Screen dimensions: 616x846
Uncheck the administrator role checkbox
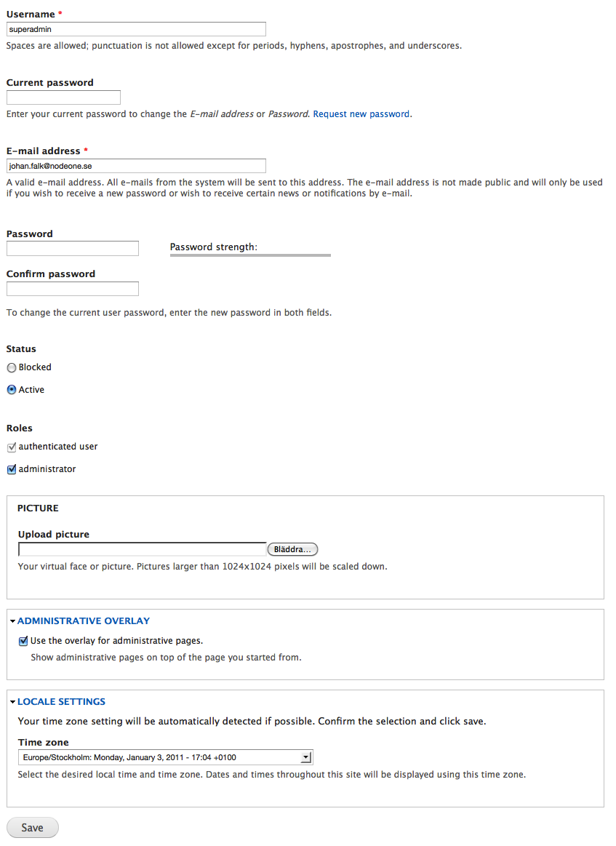tap(12, 470)
